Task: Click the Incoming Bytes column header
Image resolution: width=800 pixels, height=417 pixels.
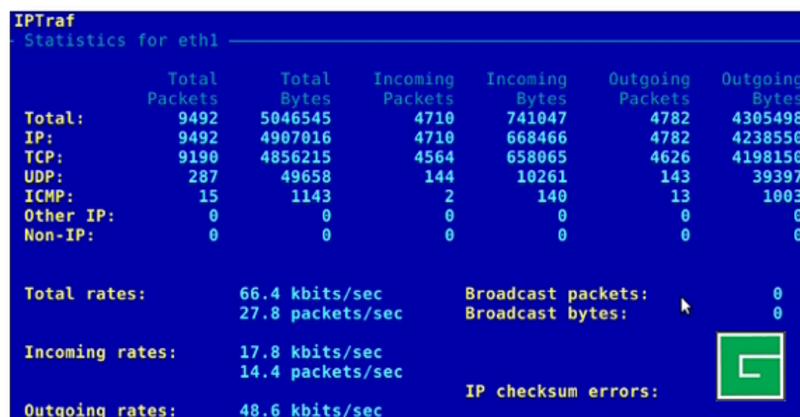Action: pos(526,89)
